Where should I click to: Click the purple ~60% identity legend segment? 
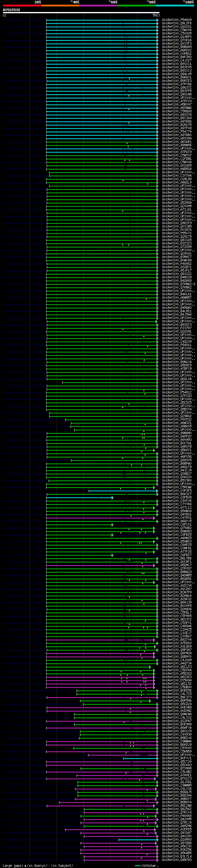coord(98,6)
